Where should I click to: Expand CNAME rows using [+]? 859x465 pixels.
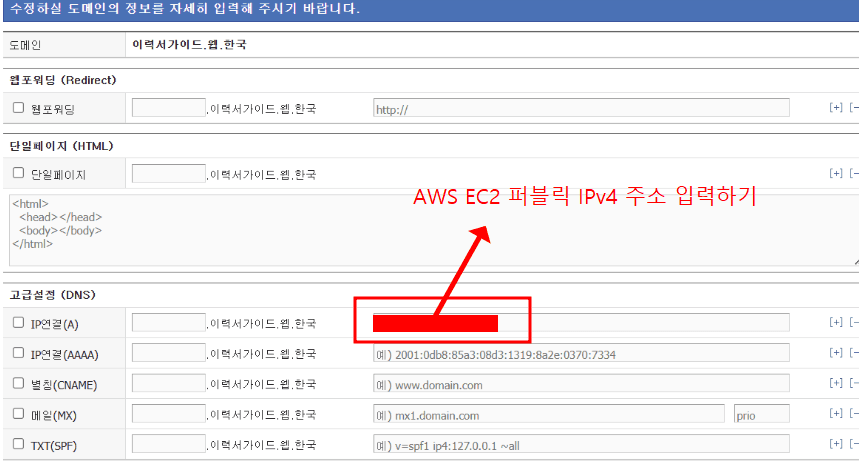(836, 385)
